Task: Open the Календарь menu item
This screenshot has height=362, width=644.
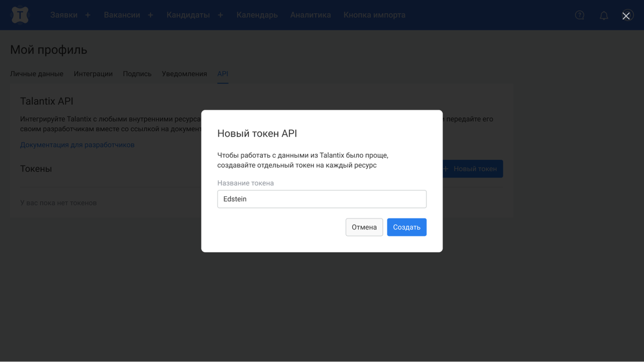Action: tap(257, 15)
